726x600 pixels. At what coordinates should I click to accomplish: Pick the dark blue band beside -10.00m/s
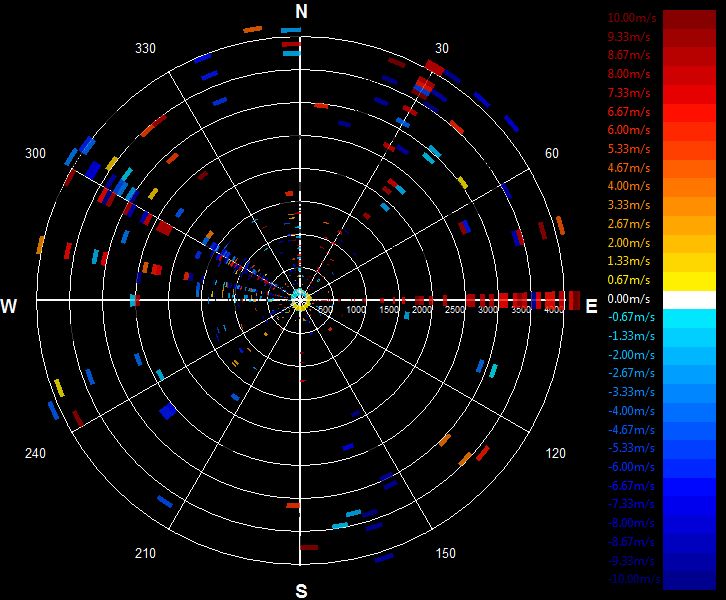[689, 581]
